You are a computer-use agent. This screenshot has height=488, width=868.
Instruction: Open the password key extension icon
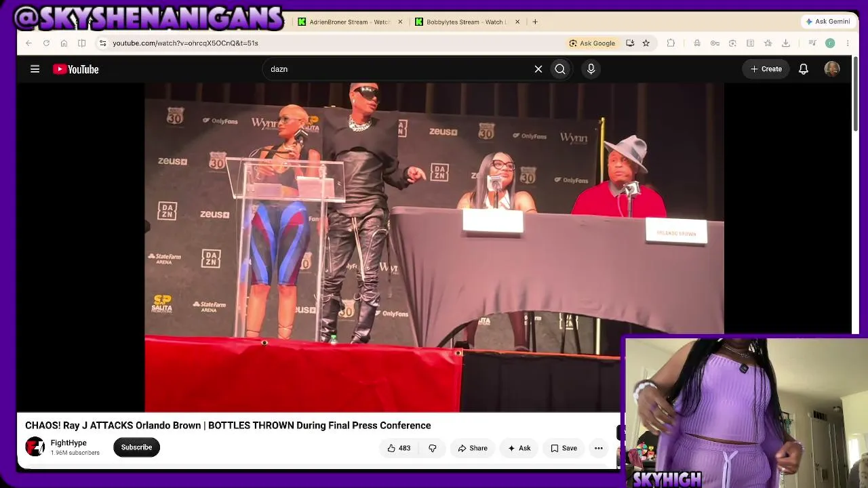pyautogui.click(x=715, y=43)
